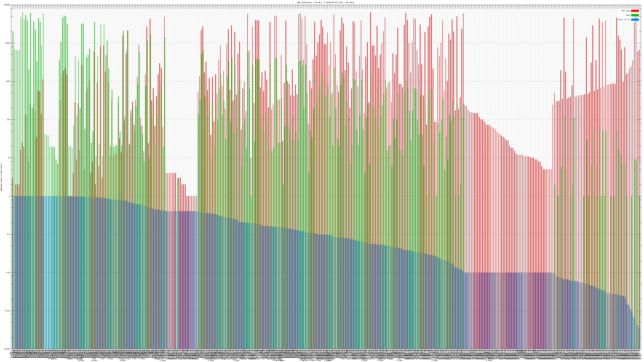Click the 1 y-axis tick label
The height and width of the screenshot is (362, 644).
10,196
